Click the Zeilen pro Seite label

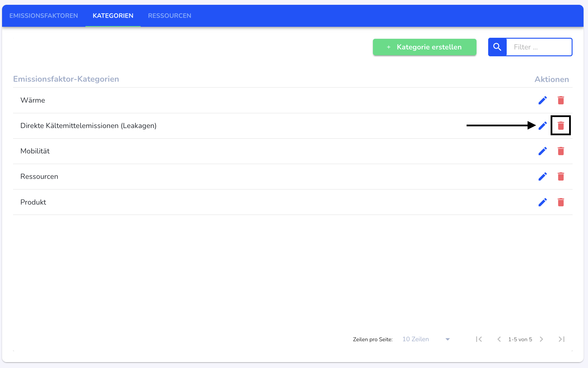coord(373,339)
